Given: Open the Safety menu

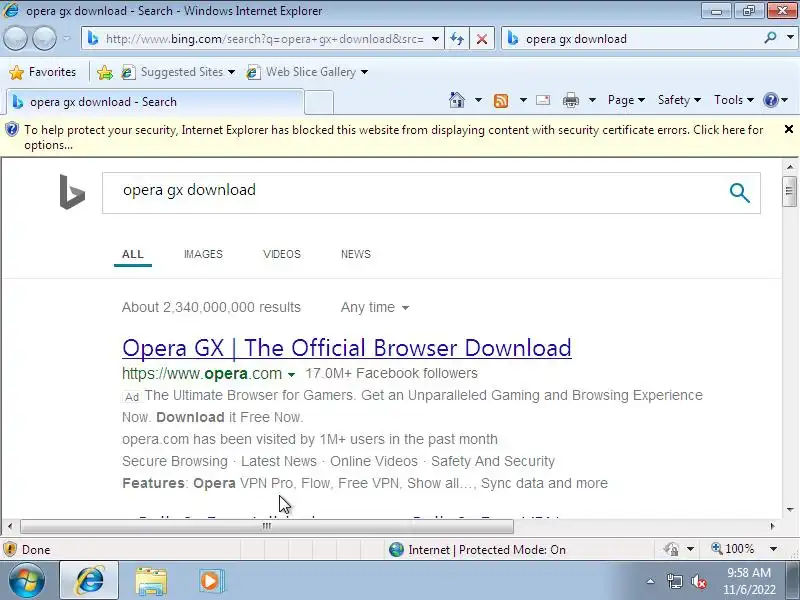Looking at the screenshot, I should [x=679, y=100].
